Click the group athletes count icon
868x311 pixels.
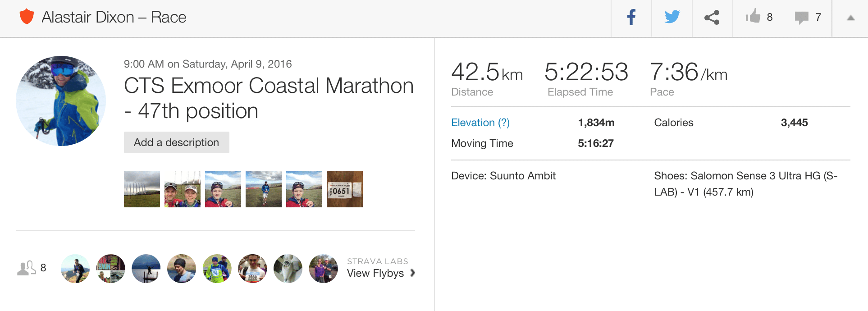pos(27,268)
